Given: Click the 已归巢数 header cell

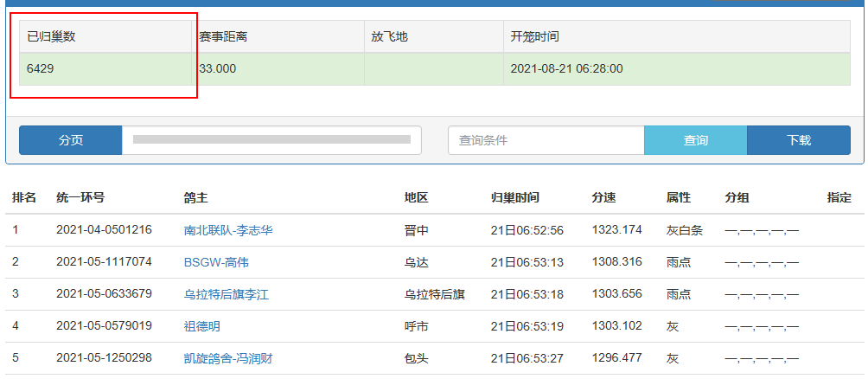Looking at the screenshot, I should 52,37.
